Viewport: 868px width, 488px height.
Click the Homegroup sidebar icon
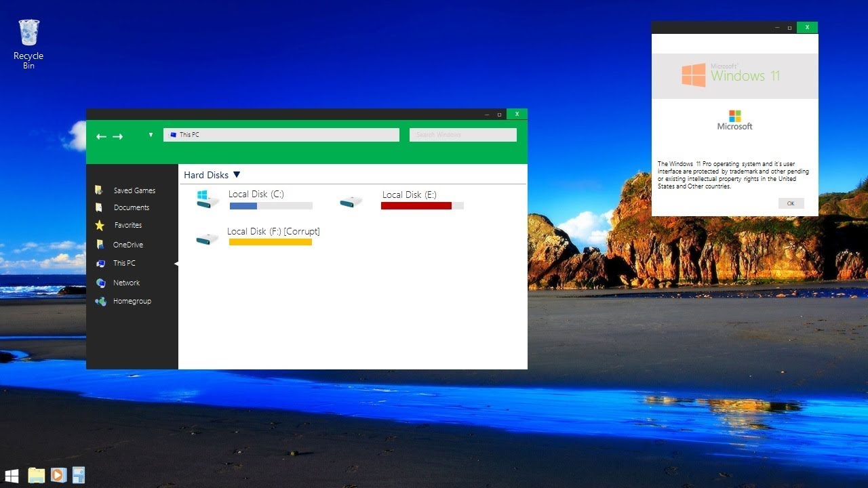click(100, 301)
